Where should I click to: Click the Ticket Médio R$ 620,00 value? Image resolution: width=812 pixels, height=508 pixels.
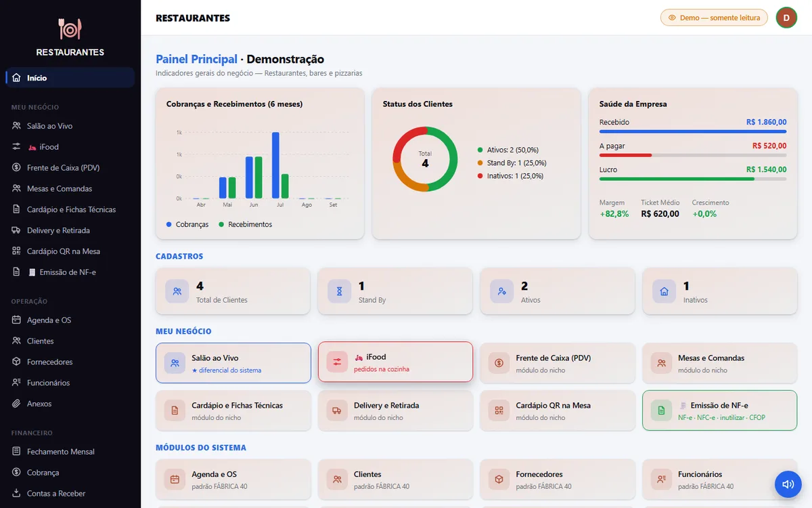click(660, 213)
